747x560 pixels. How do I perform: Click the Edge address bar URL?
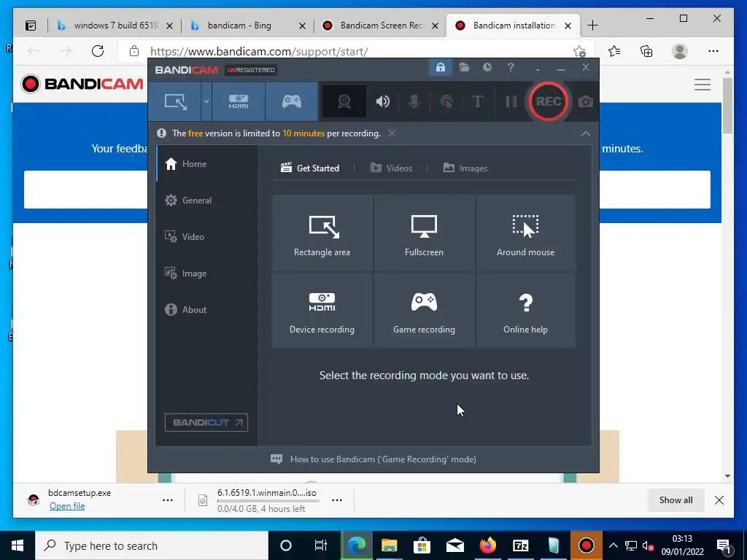click(x=259, y=52)
